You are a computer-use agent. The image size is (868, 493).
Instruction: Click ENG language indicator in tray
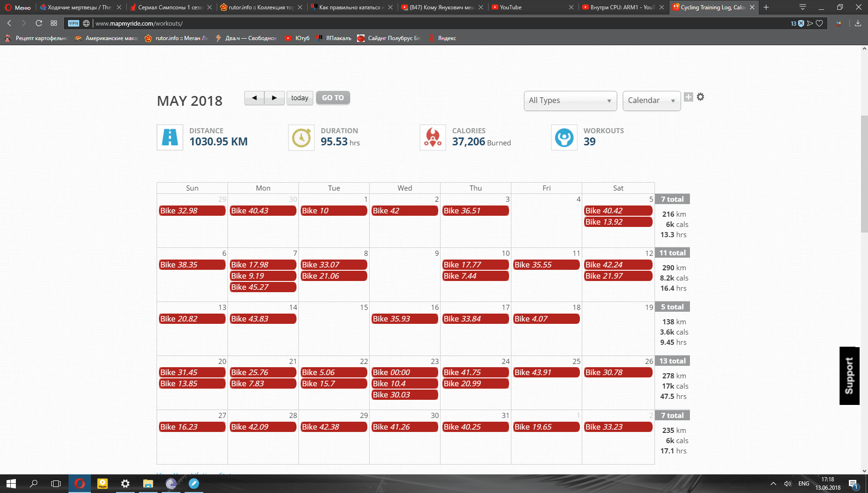[x=804, y=484]
